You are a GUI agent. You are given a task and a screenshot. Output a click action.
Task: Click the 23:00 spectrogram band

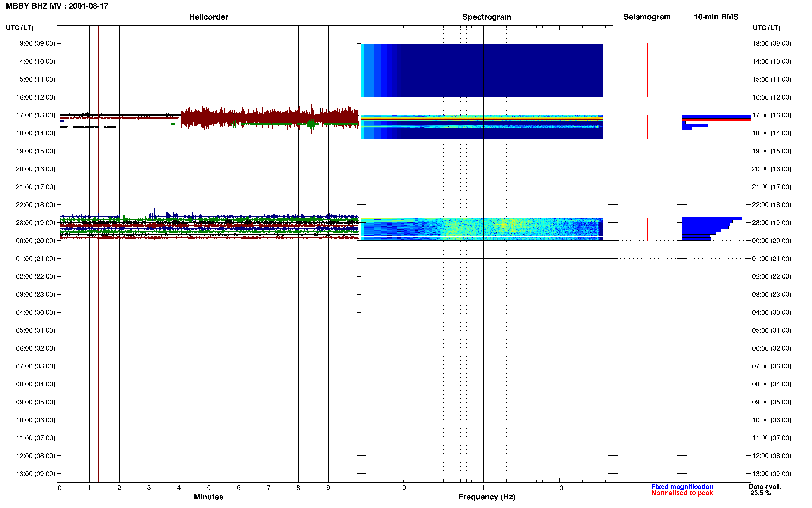point(482,229)
